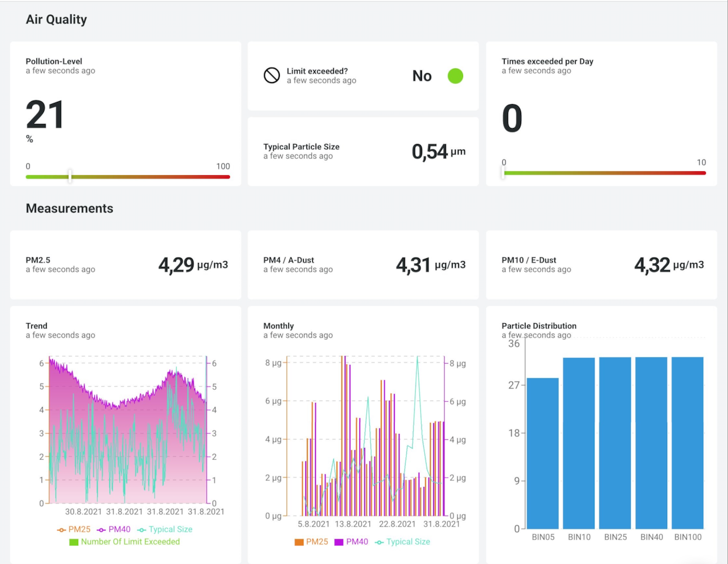Image resolution: width=728 pixels, height=564 pixels.
Task: Open the PM10 / E-Dust widget title
Action: pyautogui.click(x=529, y=260)
